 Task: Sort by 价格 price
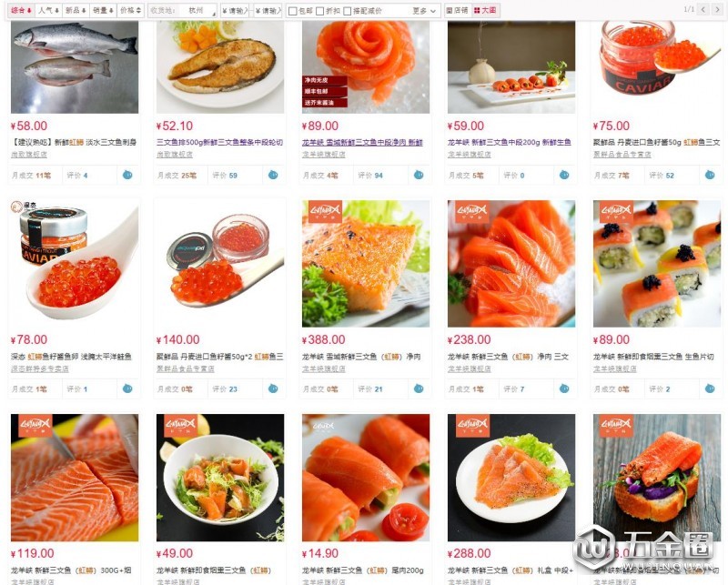(130, 10)
